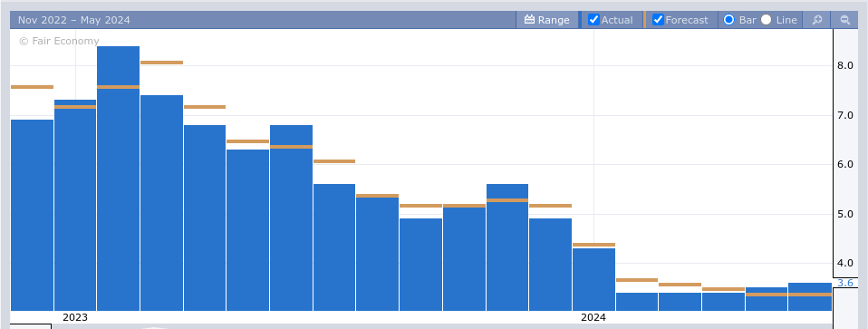Select the Line chart radio button

767,20
